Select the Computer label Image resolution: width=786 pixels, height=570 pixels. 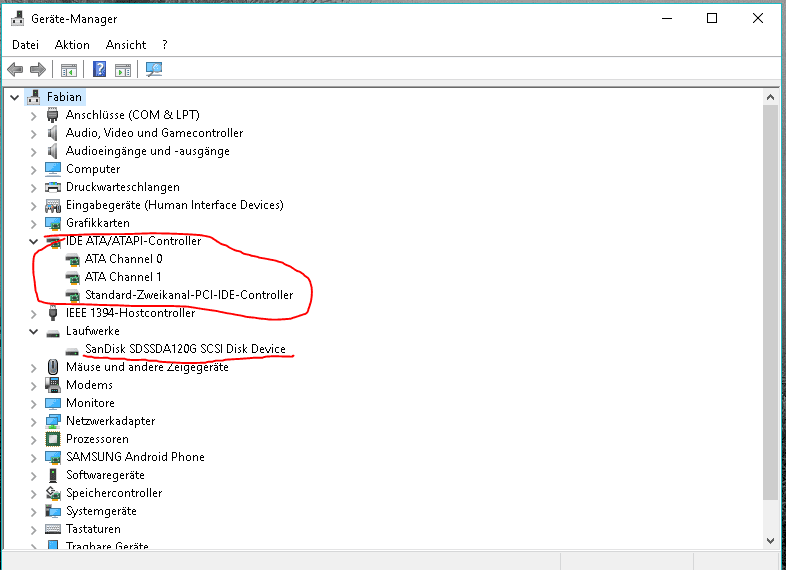93,169
